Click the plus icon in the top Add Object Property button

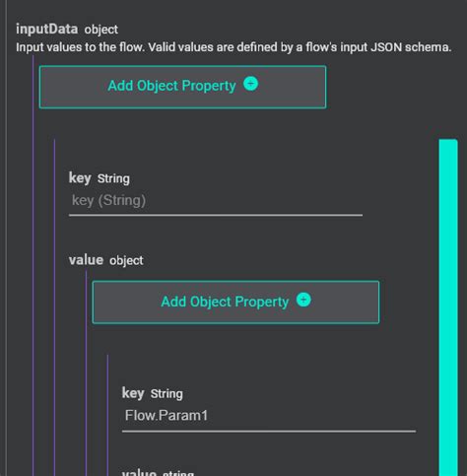250,84
